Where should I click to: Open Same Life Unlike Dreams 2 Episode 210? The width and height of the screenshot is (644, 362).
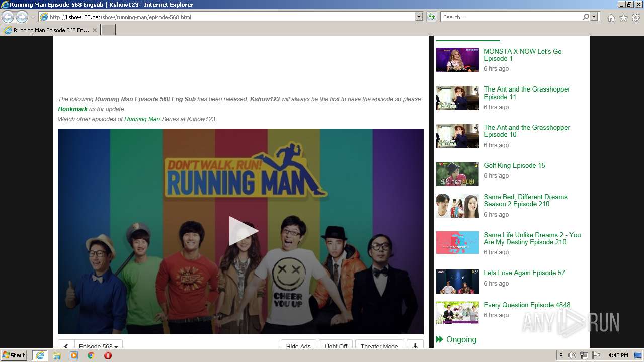coord(532,238)
